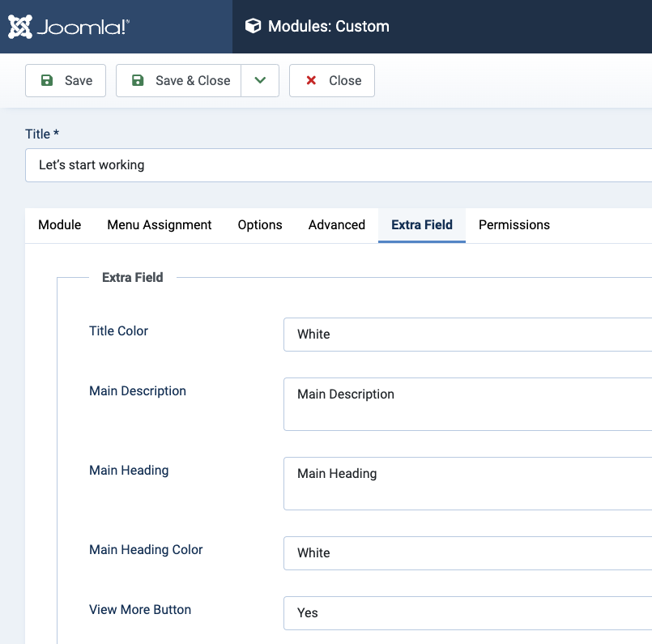Click the Modules cube icon in title bar
This screenshot has width=652, height=644.
click(x=254, y=27)
